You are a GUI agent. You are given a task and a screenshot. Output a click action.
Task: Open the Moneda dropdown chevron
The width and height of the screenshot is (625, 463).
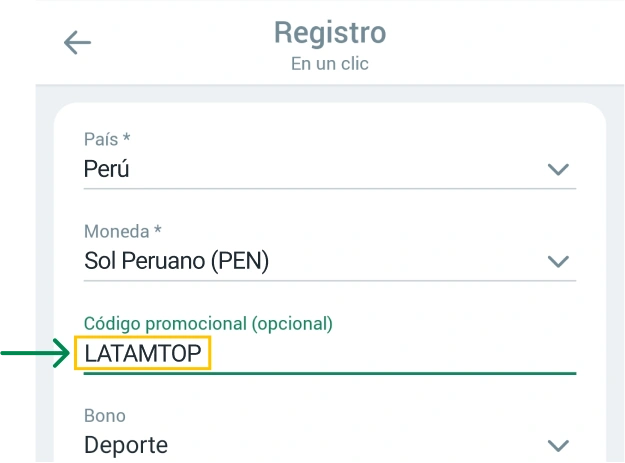pyautogui.click(x=558, y=261)
